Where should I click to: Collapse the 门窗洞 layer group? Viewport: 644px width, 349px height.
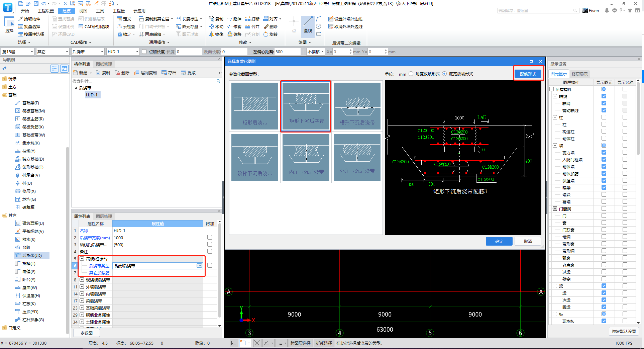(x=555, y=209)
